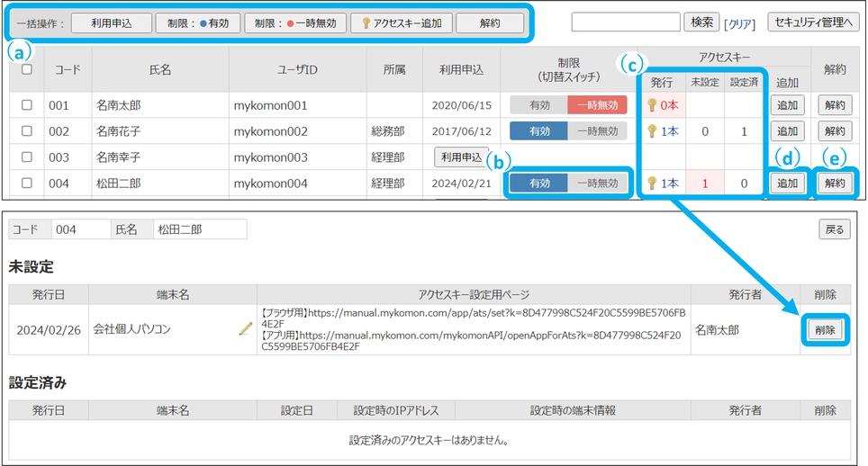Select the checkbox for row 003
This screenshot has width=868, height=466.
click(27, 157)
